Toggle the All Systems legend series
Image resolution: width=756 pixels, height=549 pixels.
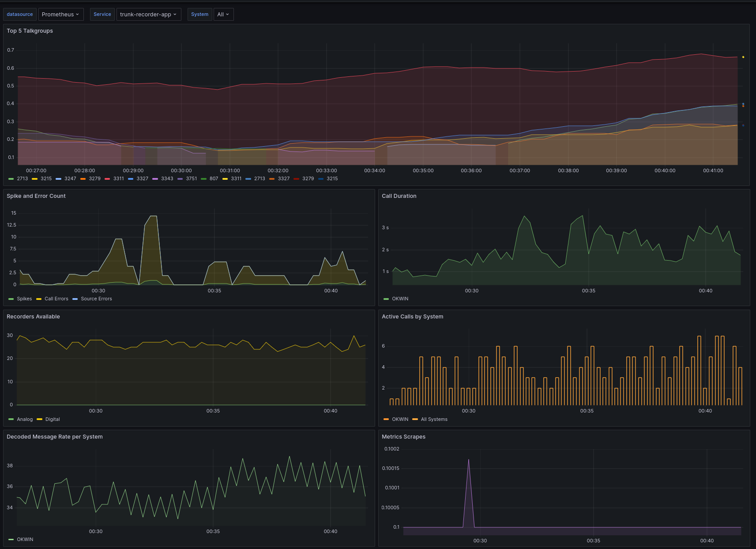pyautogui.click(x=434, y=420)
